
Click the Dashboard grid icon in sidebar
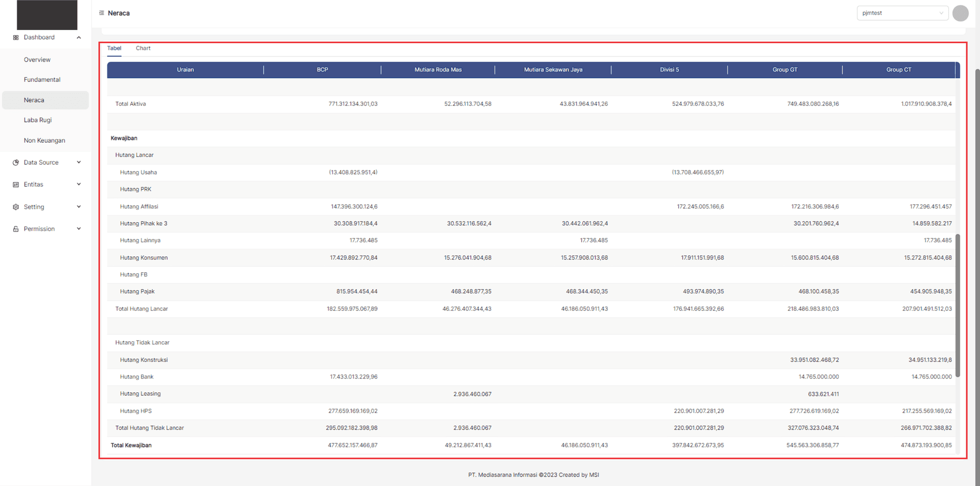point(16,38)
